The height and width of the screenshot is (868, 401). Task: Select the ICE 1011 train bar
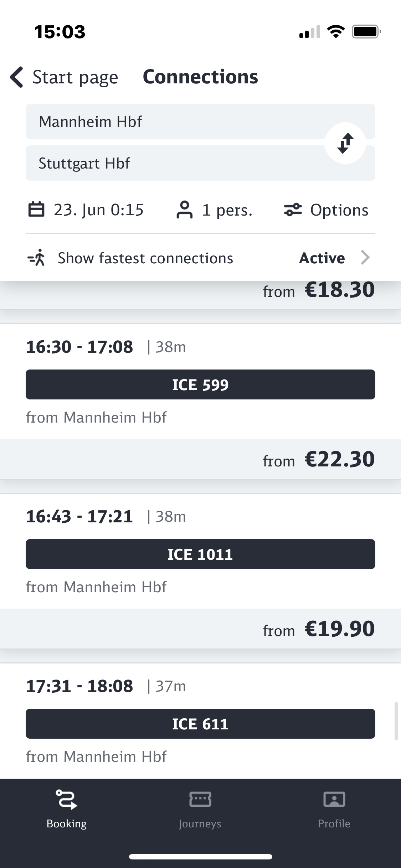[x=200, y=554]
